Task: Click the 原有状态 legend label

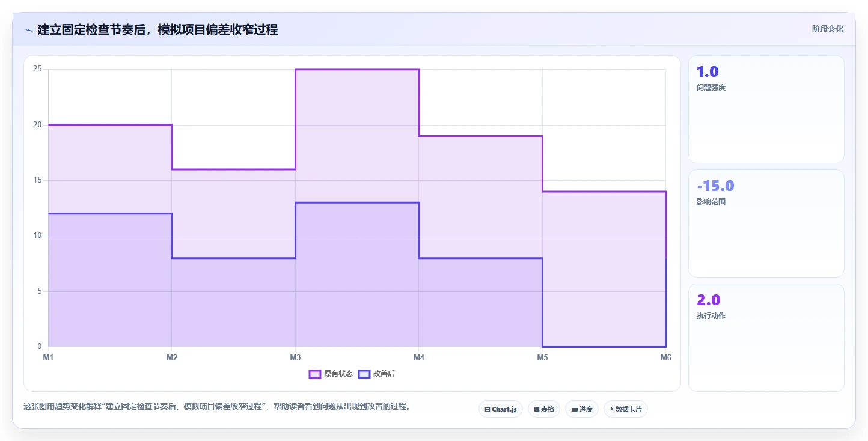Action: pos(338,374)
